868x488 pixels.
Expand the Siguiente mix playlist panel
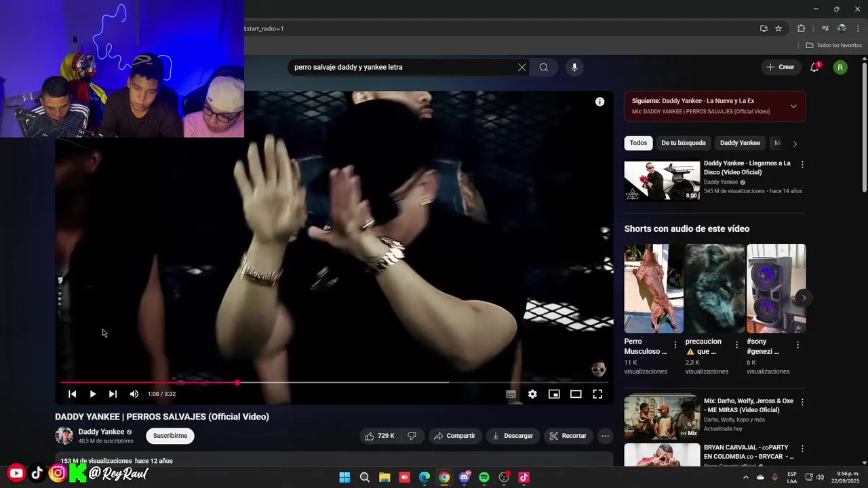pos(793,106)
